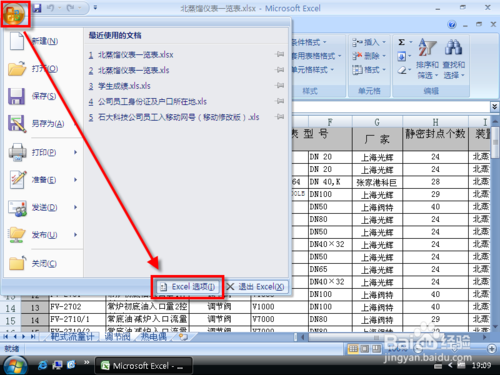Select column H header
Screen dimensions: 500x375
click(x=435, y=122)
